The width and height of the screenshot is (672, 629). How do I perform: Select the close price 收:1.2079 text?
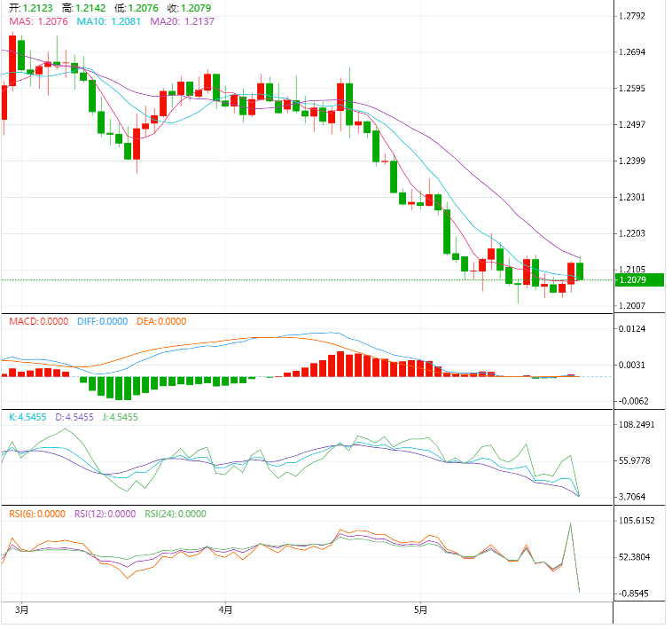coord(189,8)
